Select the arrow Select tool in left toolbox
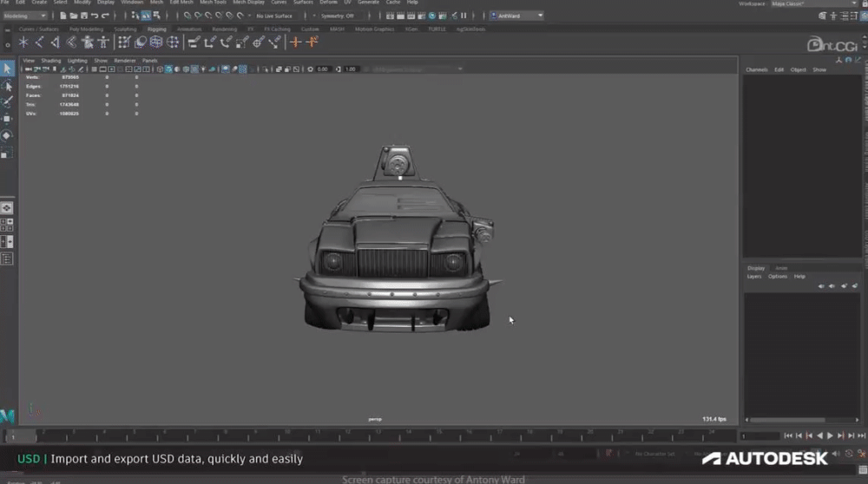 7,68
